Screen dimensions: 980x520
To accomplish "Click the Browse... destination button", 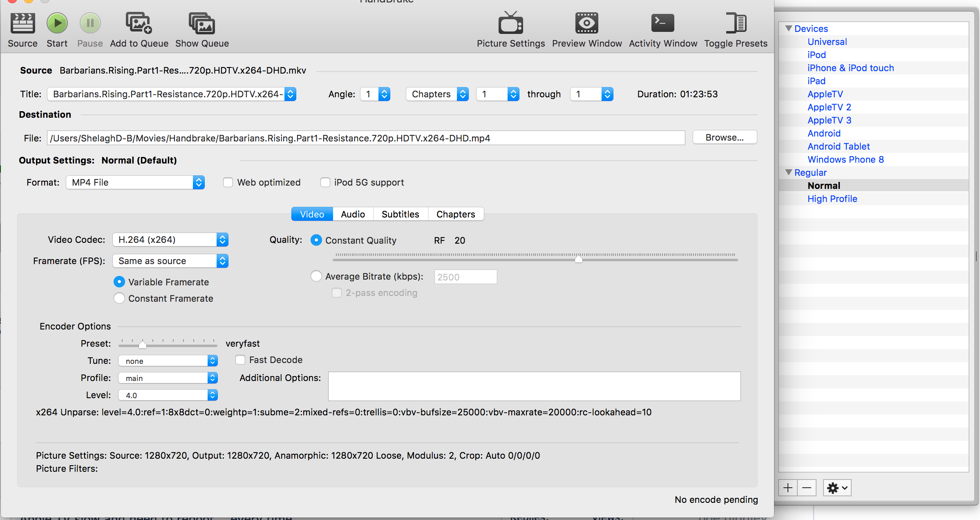I will pyautogui.click(x=724, y=137).
